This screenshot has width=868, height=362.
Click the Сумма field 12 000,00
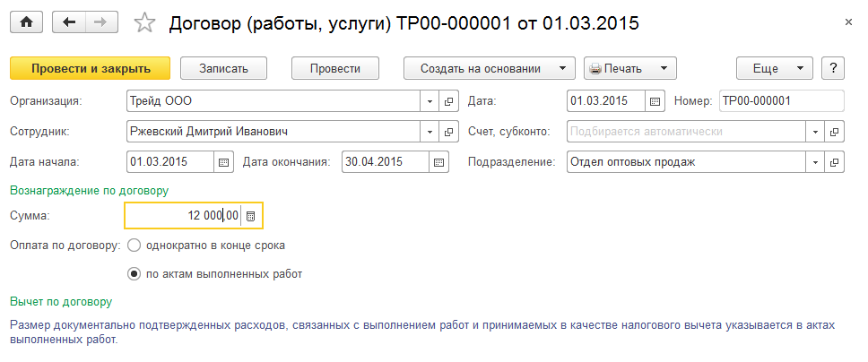(x=184, y=216)
